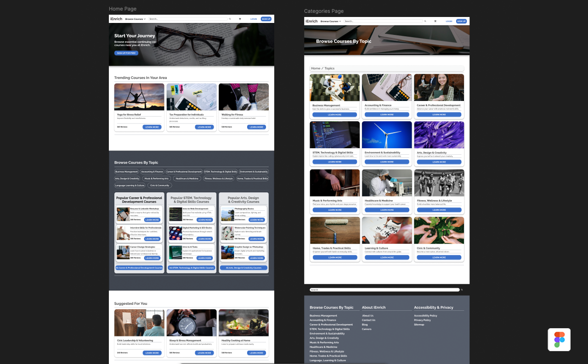Open the Figma widget in the bottom right corner
588x364 pixels.
click(x=559, y=340)
